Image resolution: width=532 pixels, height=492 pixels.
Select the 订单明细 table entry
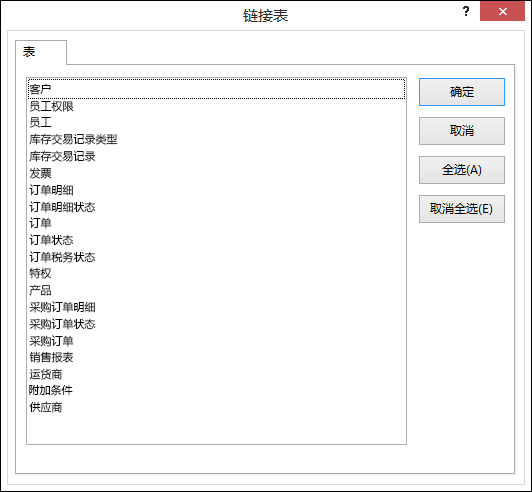point(216,190)
